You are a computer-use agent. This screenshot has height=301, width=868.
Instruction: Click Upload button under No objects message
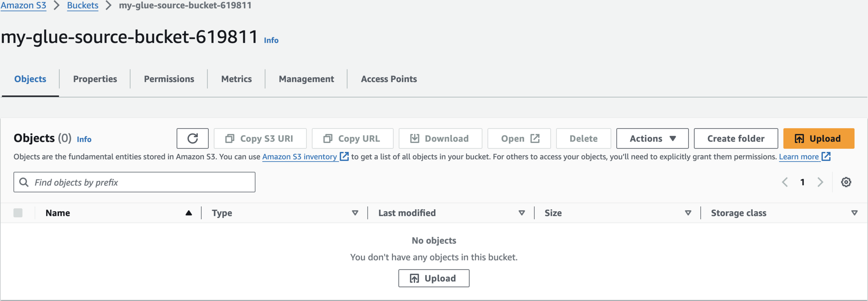(434, 278)
